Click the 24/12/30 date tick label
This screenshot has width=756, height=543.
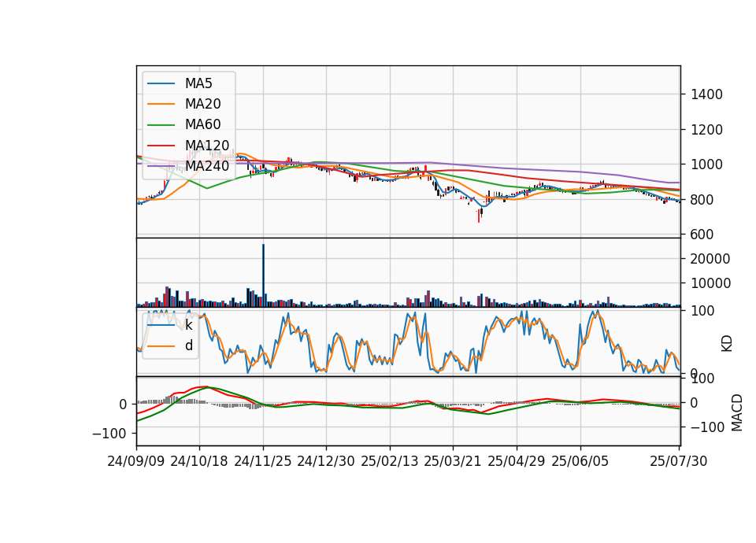click(326, 461)
